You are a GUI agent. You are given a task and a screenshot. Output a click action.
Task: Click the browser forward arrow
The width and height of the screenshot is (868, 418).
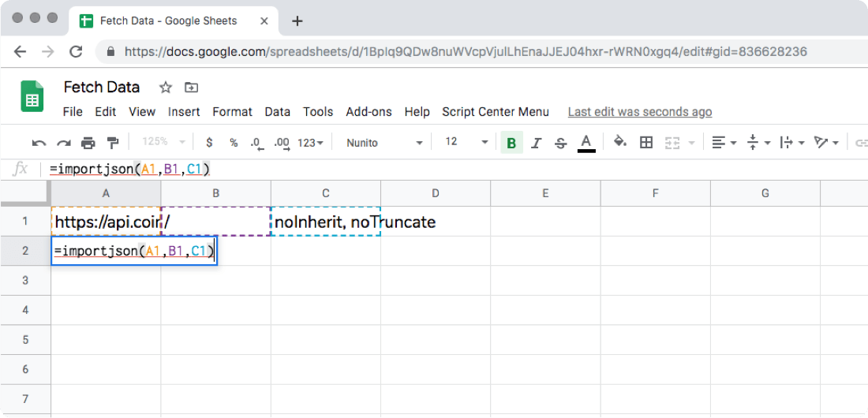coord(47,51)
